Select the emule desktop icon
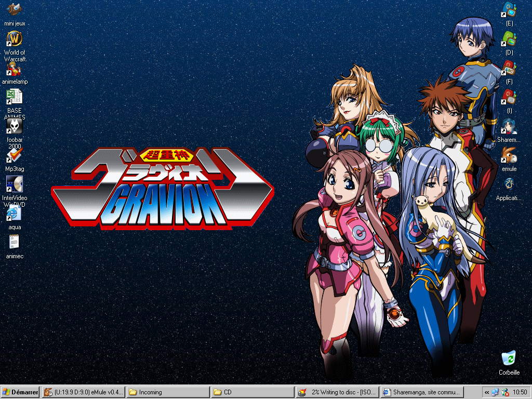 [x=509, y=159]
